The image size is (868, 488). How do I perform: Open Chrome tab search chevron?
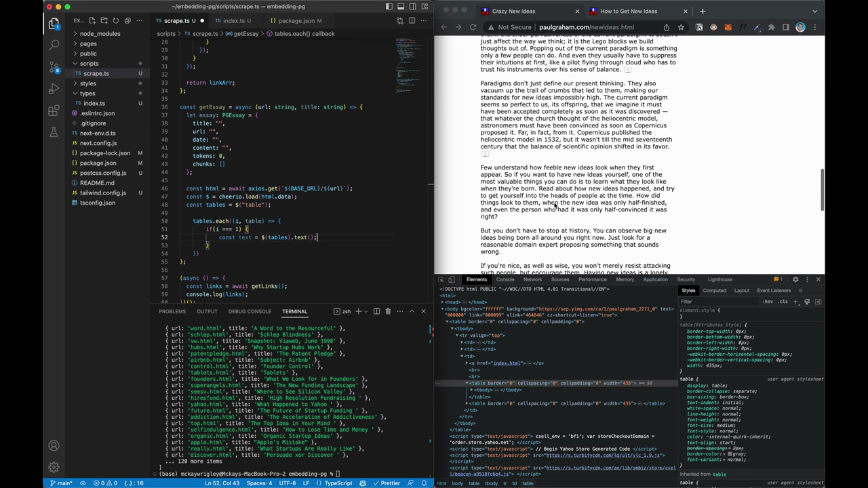814,11
